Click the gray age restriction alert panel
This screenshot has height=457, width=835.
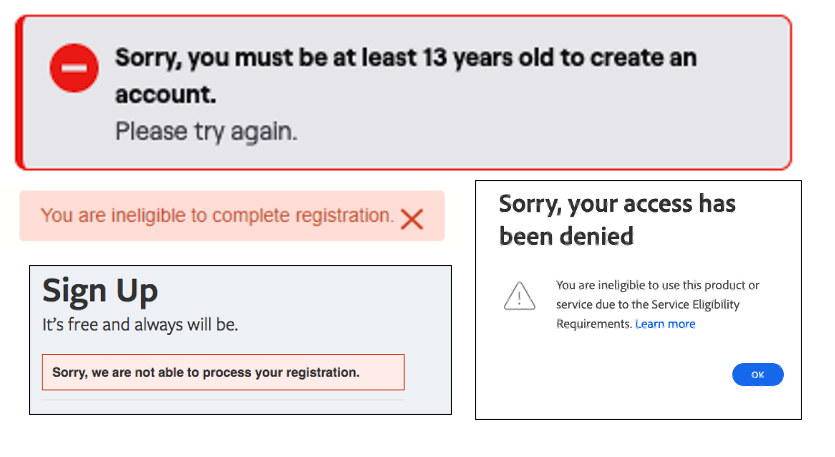[404, 93]
